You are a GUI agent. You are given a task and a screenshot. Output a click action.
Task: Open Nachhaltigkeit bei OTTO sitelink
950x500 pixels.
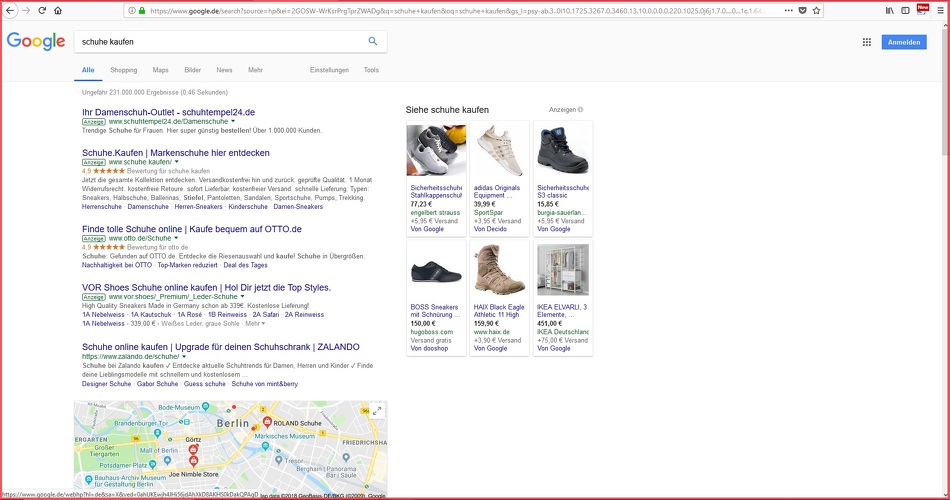pos(117,265)
